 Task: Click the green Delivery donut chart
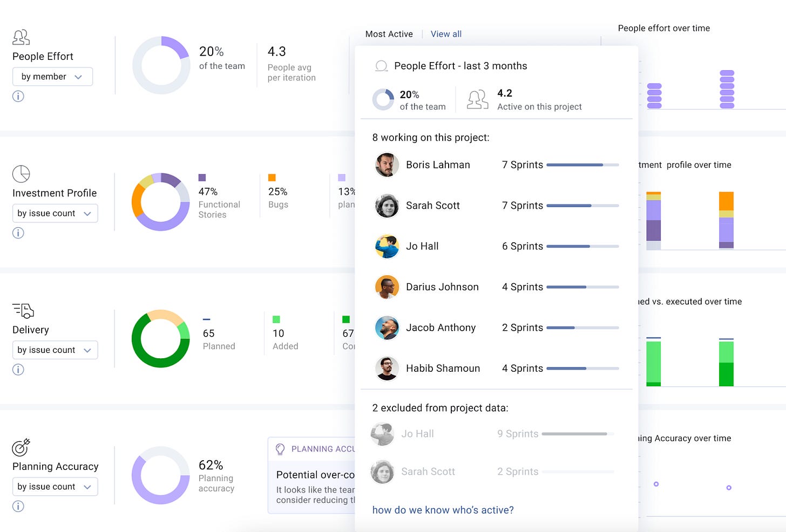point(161,338)
